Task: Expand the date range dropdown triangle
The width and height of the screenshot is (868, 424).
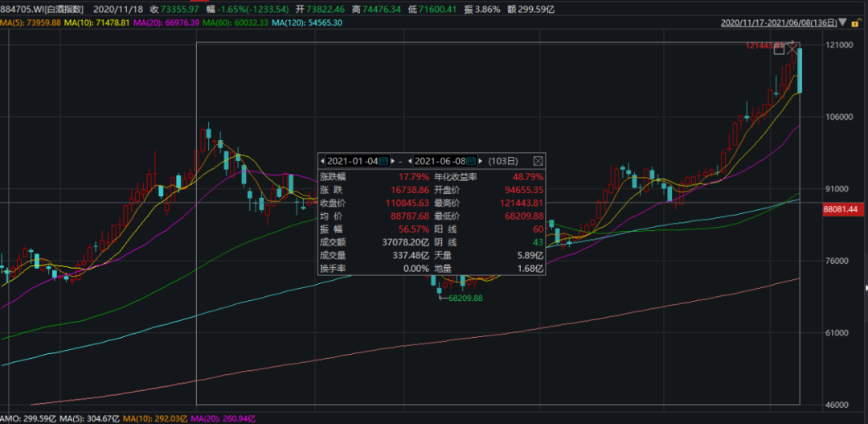Action: tap(842, 23)
